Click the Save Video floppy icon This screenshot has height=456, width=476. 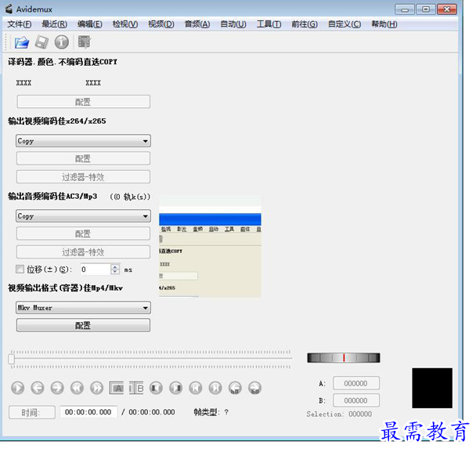click(x=41, y=42)
